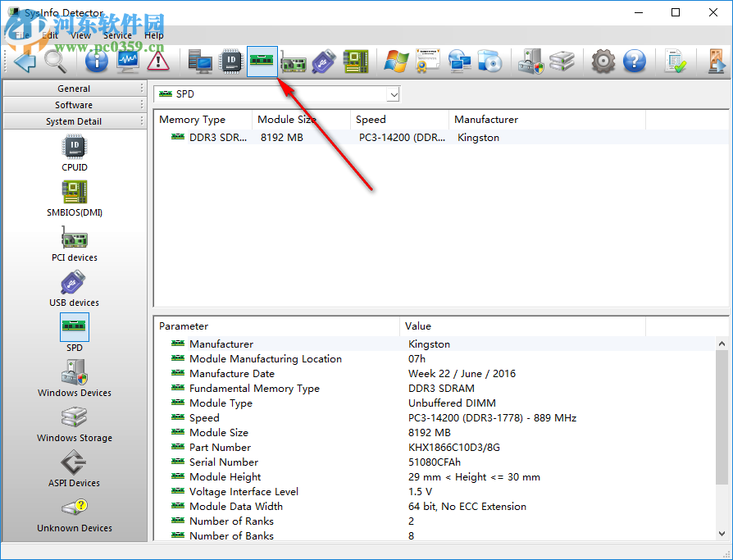Open the motherboard info toolbar icon

(355, 61)
